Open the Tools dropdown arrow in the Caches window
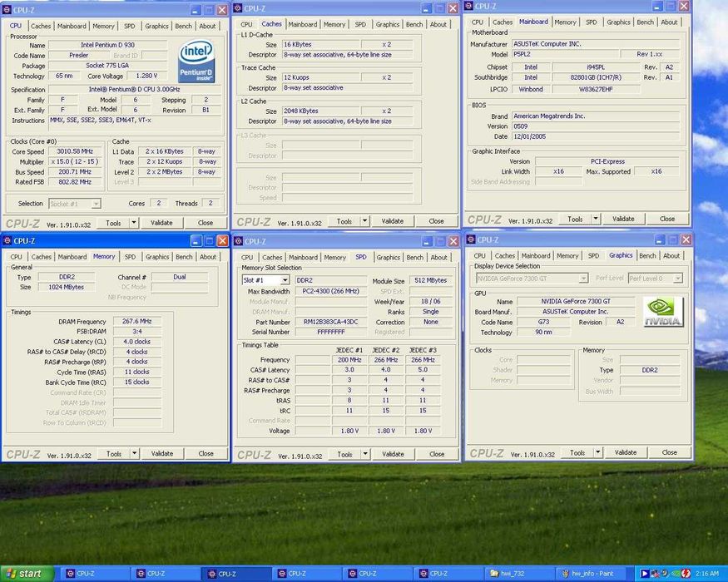 click(365, 221)
